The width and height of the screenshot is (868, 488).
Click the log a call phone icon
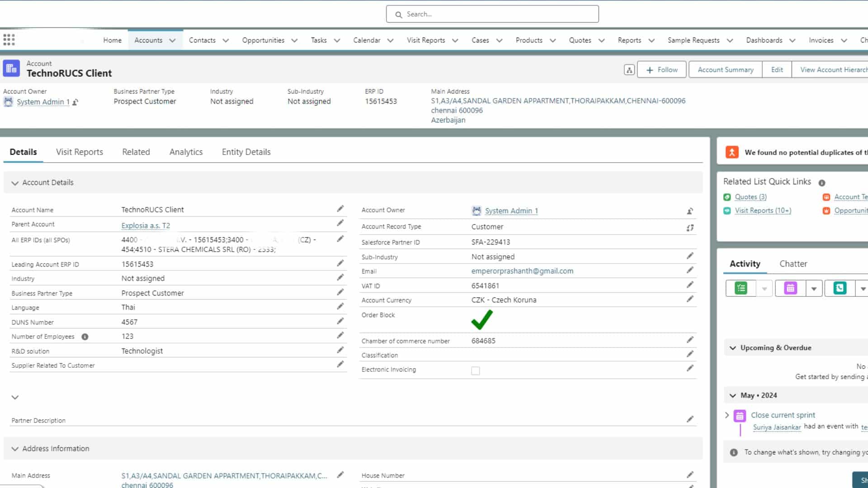tap(840, 288)
